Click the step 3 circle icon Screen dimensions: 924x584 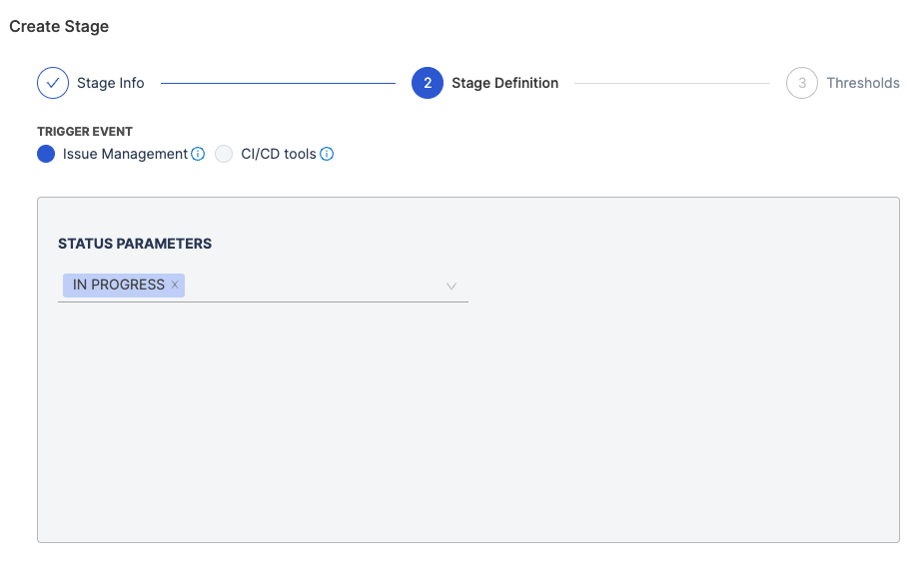[x=802, y=83]
